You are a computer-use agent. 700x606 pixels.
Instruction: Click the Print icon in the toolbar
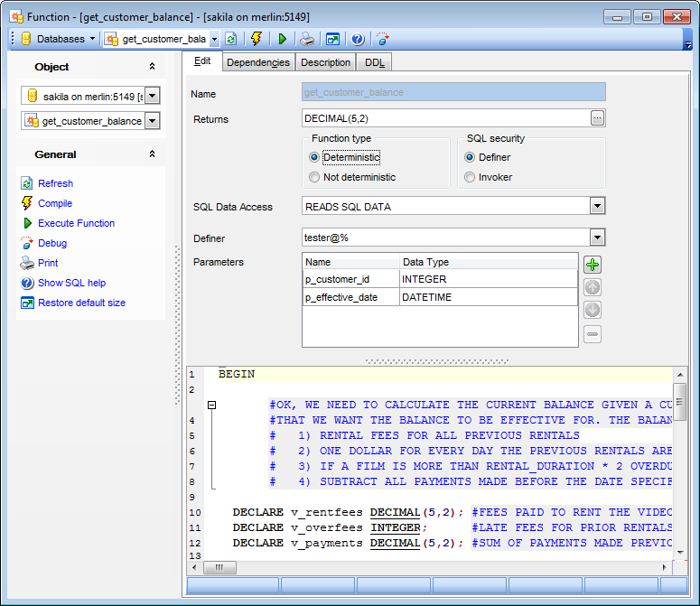pos(307,39)
